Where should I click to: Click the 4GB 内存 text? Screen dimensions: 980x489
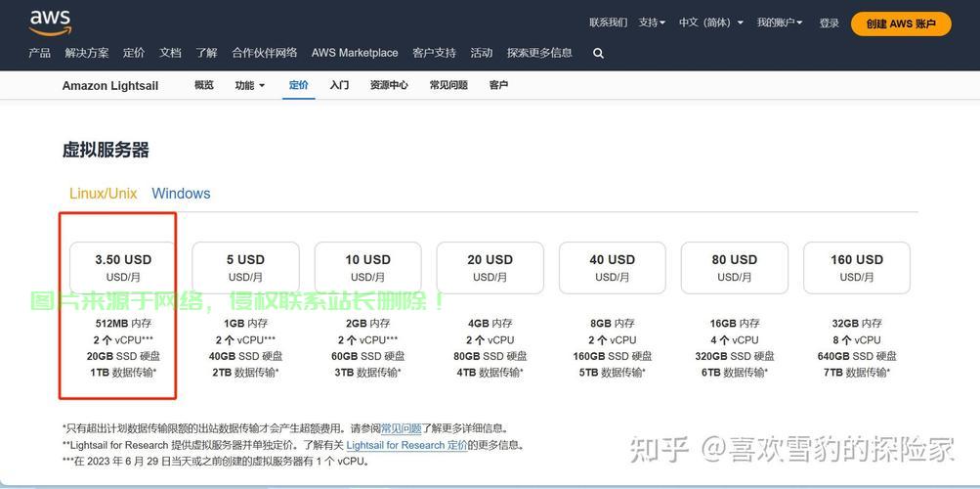[490, 324]
